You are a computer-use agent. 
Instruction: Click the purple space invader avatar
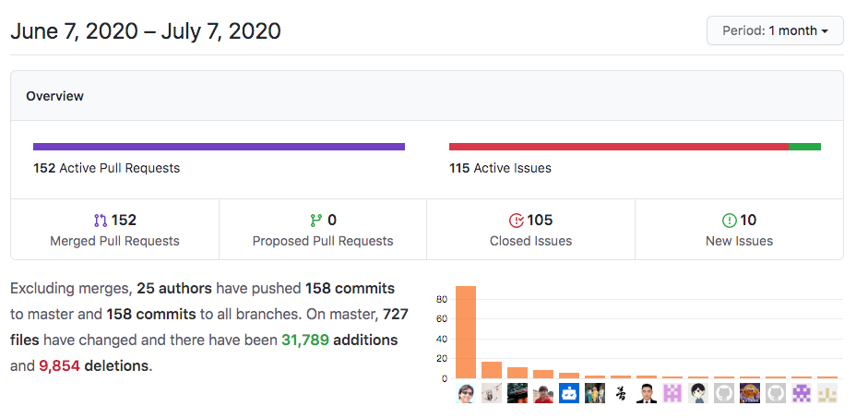click(x=801, y=394)
